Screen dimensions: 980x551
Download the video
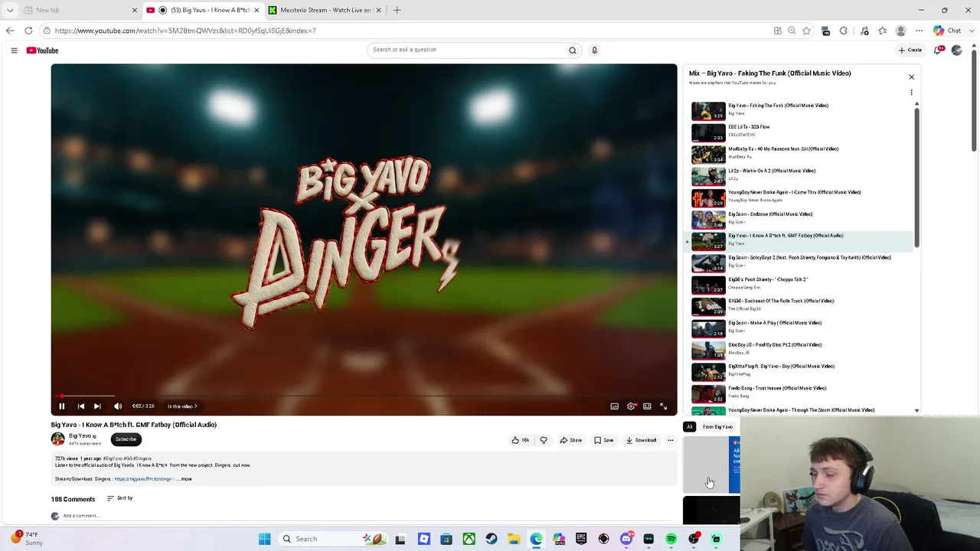click(642, 440)
